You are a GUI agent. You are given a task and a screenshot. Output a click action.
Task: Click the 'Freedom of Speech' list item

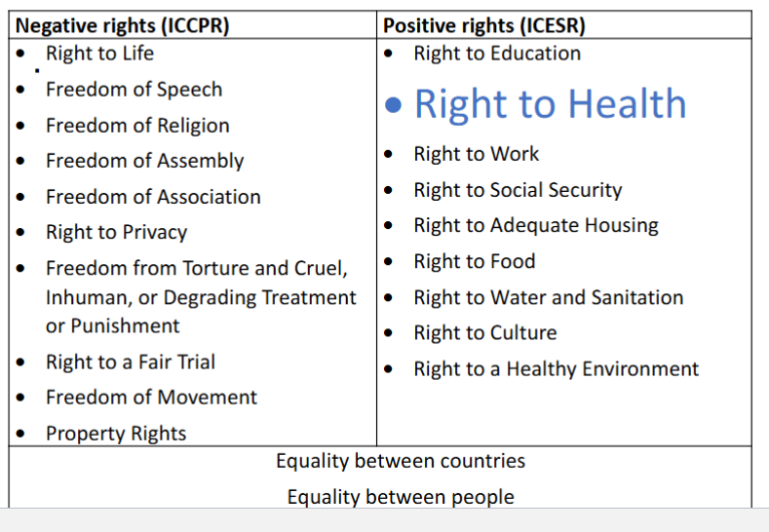[134, 90]
